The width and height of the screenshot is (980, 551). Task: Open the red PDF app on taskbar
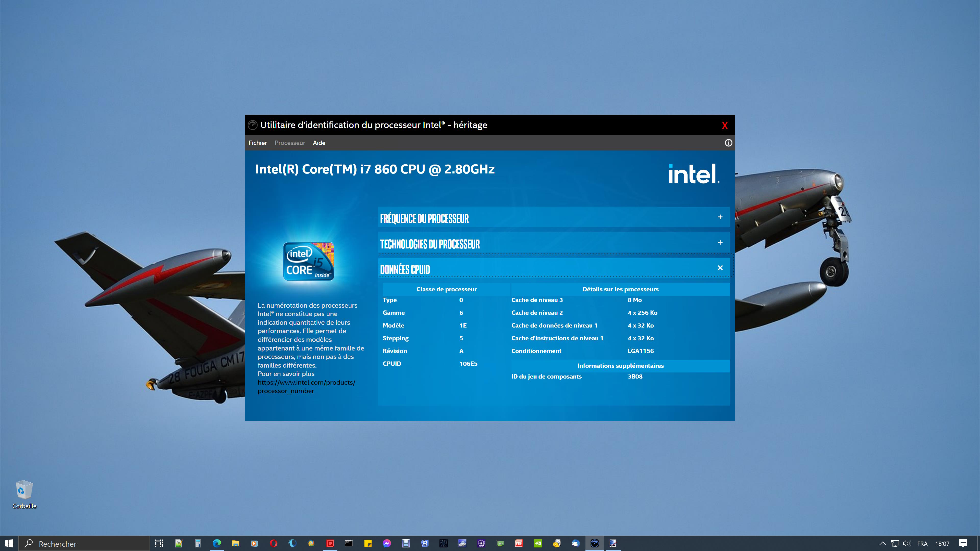[519, 543]
